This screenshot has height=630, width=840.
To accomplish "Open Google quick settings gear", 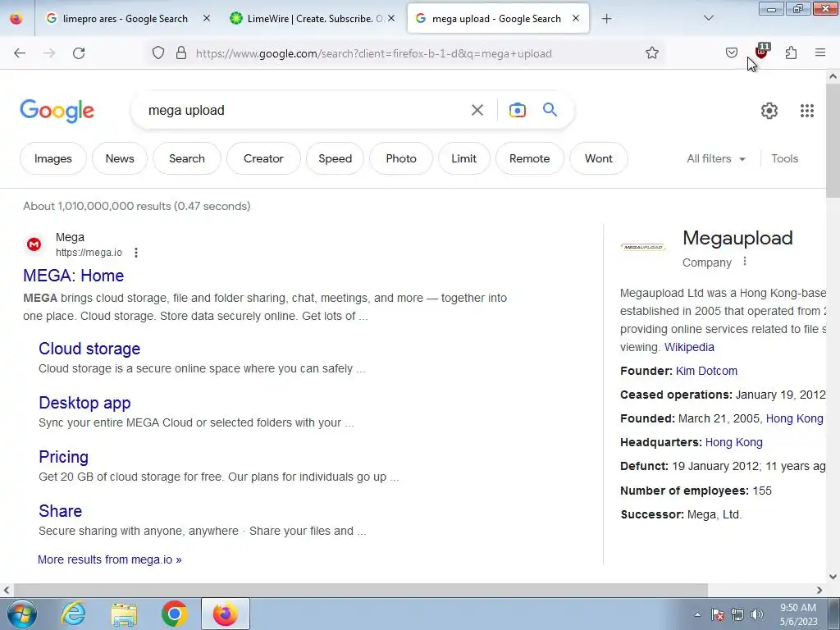I will point(769,111).
